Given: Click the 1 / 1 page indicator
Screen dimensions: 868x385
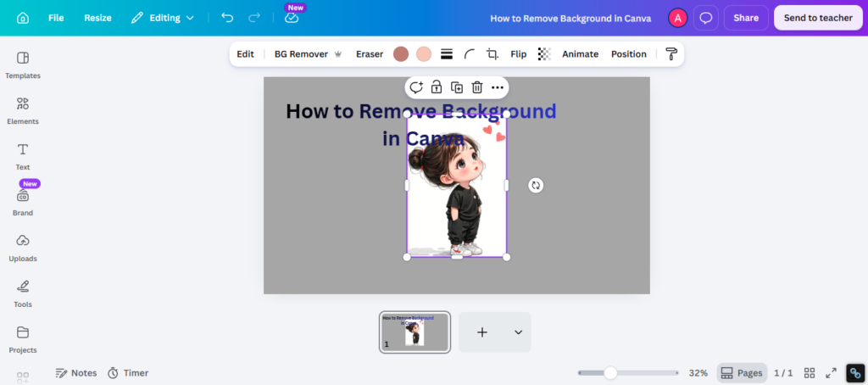Looking at the screenshot, I should coord(783,373).
